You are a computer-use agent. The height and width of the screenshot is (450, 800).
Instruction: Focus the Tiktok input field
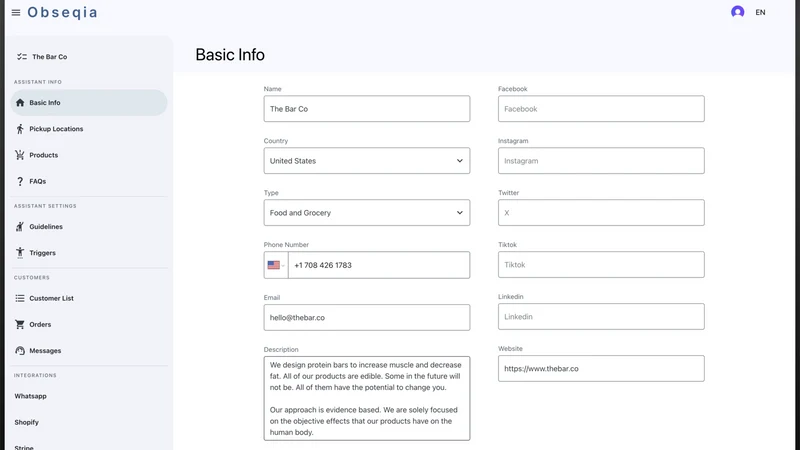click(x=601, y=264)
